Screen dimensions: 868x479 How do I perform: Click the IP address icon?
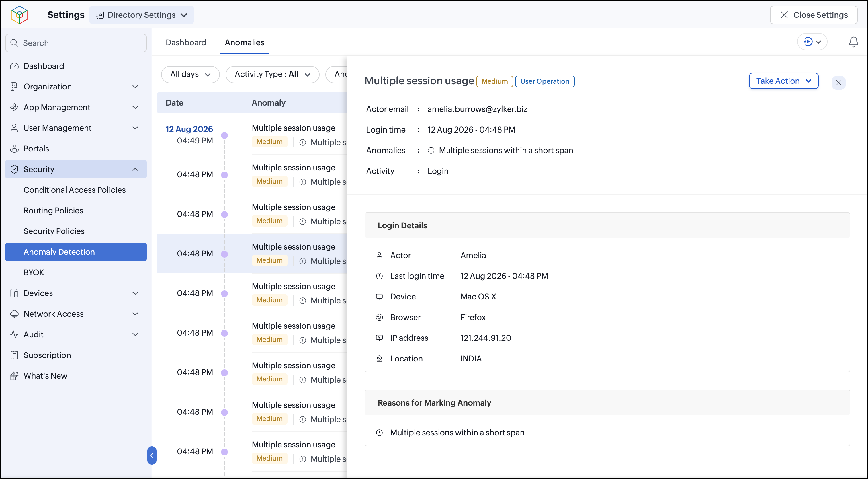click(x=380, y=338)
